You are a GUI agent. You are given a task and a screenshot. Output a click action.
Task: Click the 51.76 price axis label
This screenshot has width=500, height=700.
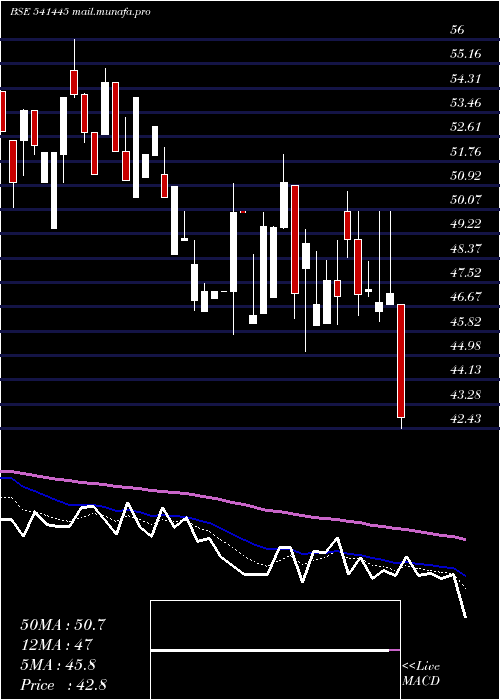point(466,151)
